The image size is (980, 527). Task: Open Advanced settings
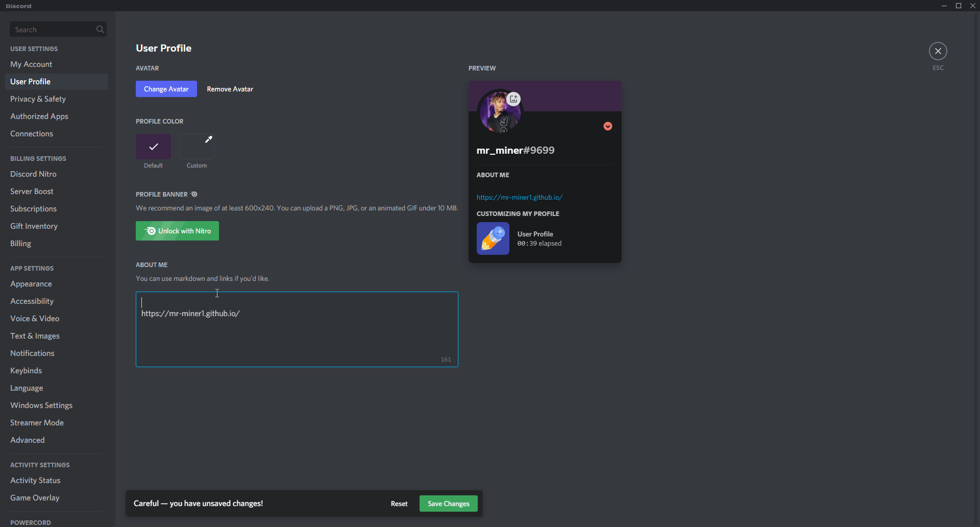(x=57, y=440)
